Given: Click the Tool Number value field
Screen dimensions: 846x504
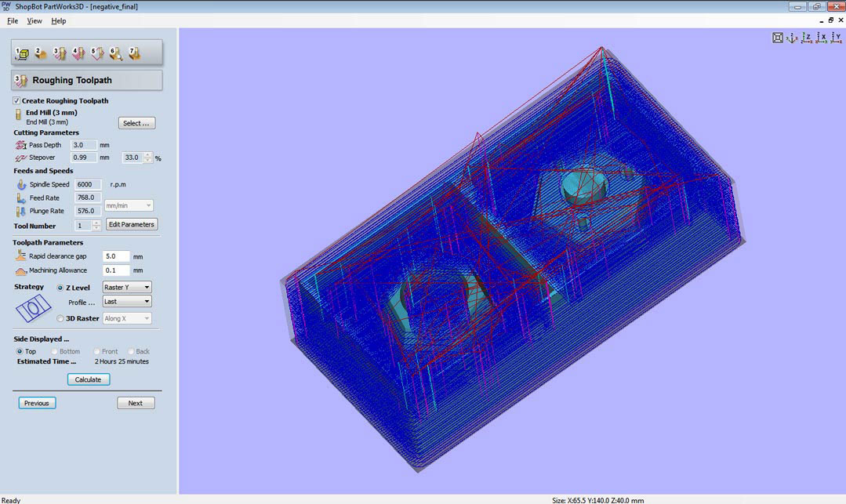Looking at the screenshot, I should (x=84, y=226).
